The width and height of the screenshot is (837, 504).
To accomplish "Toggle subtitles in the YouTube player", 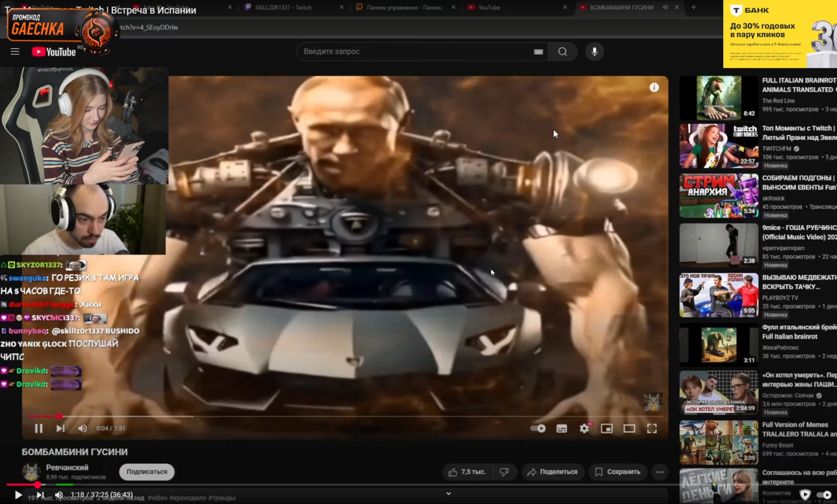I will (x=562, y=428).
